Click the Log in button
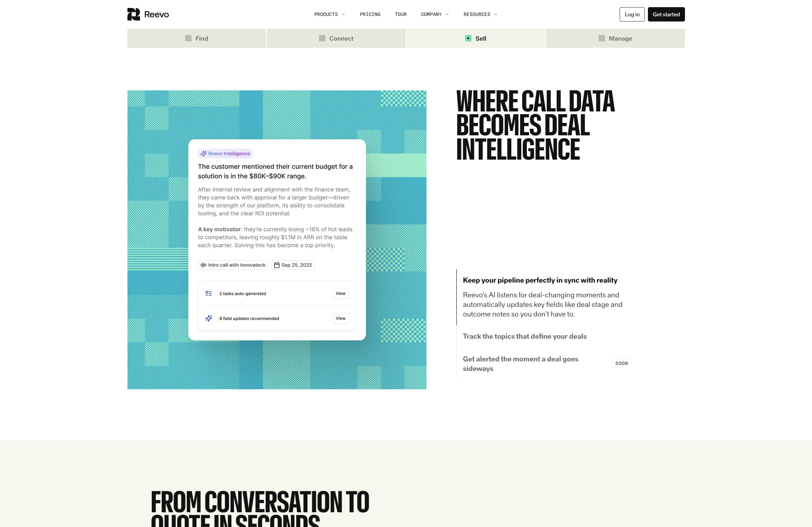 pos(632,14)
